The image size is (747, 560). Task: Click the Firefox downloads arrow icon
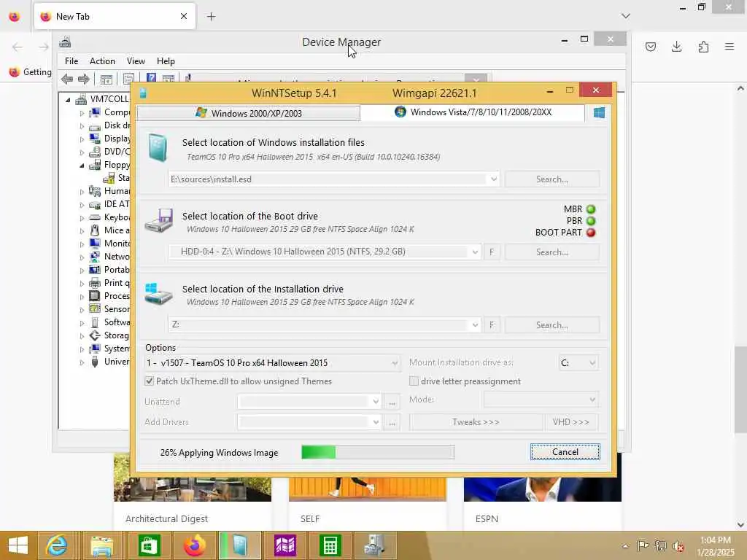(676, 47)
